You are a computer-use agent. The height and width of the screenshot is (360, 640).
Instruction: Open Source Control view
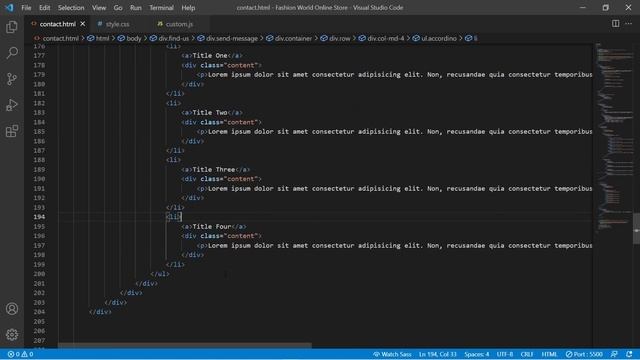(12, 79)
